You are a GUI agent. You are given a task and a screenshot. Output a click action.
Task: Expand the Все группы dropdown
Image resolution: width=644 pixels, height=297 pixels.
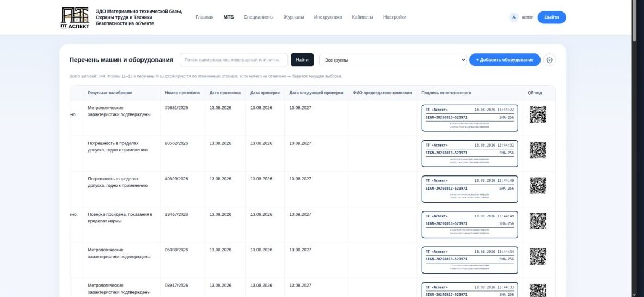pyautogui.click(x=392, y=60)
